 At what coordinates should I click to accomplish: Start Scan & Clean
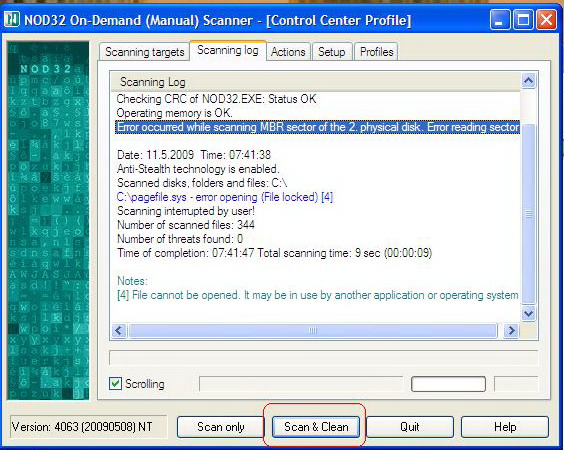click(316, 427)
